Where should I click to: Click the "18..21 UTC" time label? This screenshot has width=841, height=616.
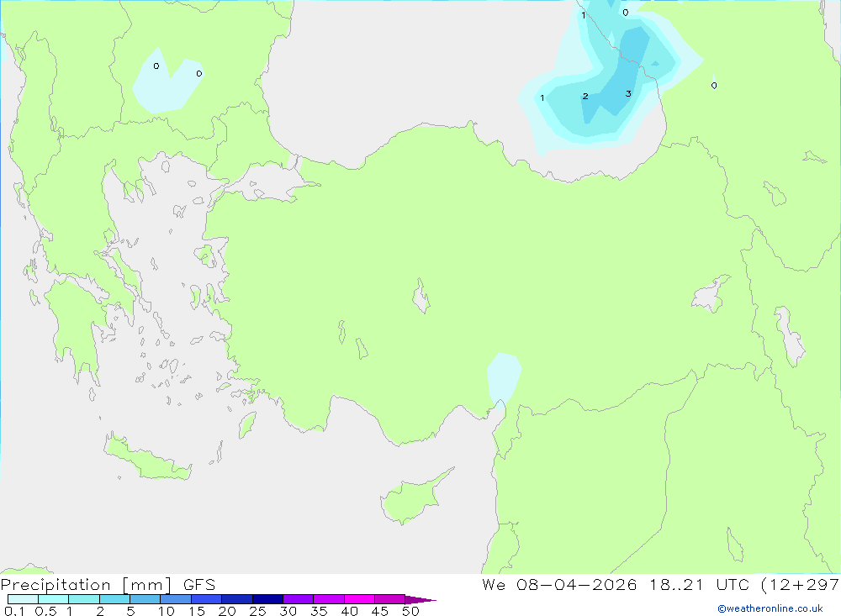(x=700, y=585)
